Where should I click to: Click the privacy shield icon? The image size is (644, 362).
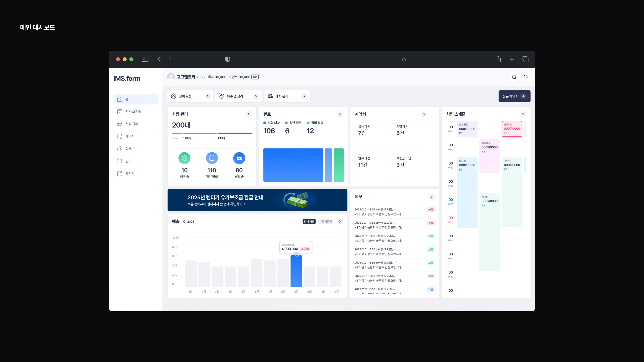point(228,59)
